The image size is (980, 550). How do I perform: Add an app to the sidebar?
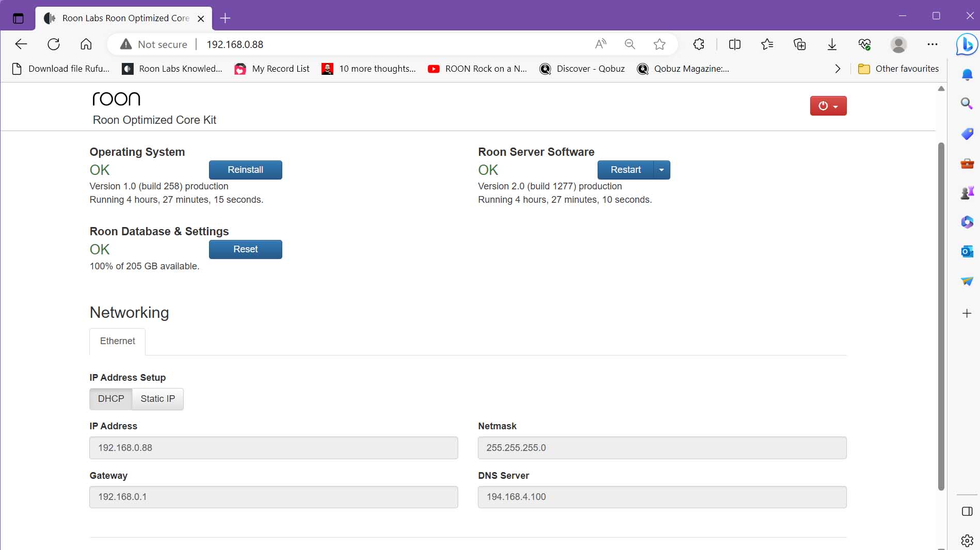click(x=967, y=313)
